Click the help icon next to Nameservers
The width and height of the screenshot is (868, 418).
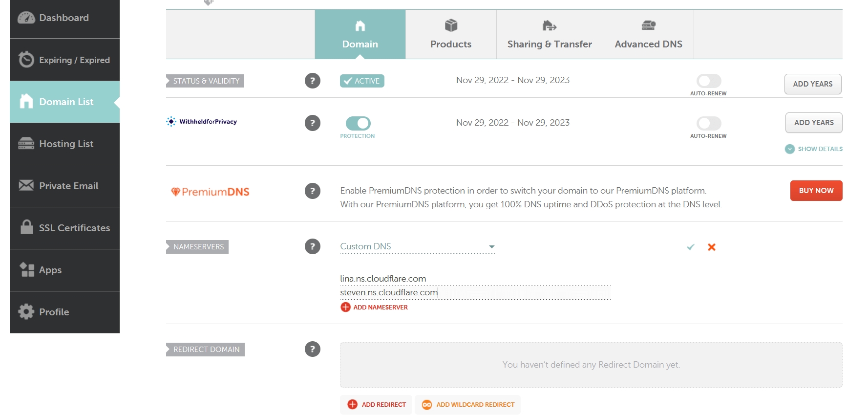pyautogui.click(x=312, y=246)
